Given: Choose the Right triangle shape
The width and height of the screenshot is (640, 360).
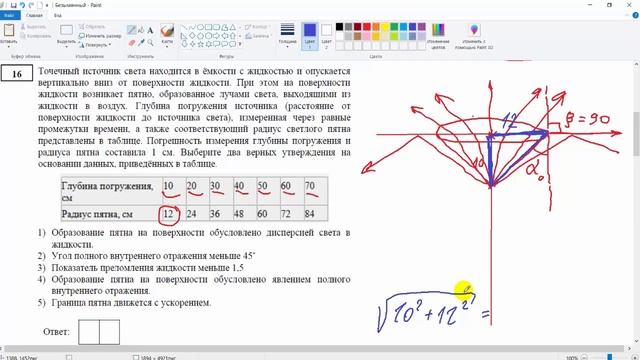Looking at the screenshot, I should [x=184, y=36].
